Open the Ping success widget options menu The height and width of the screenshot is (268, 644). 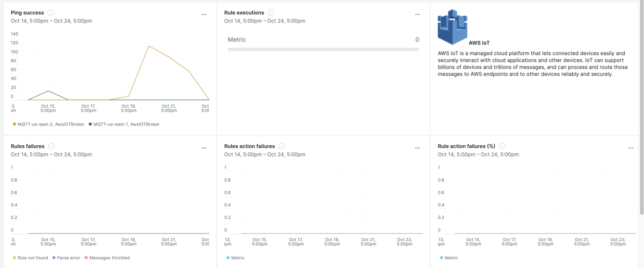[x=204, y=14]
